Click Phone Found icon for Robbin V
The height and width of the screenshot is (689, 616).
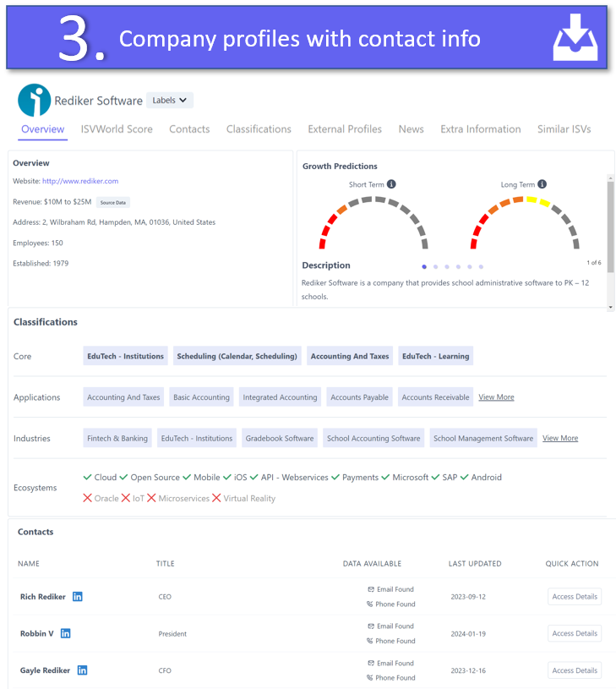370,641
